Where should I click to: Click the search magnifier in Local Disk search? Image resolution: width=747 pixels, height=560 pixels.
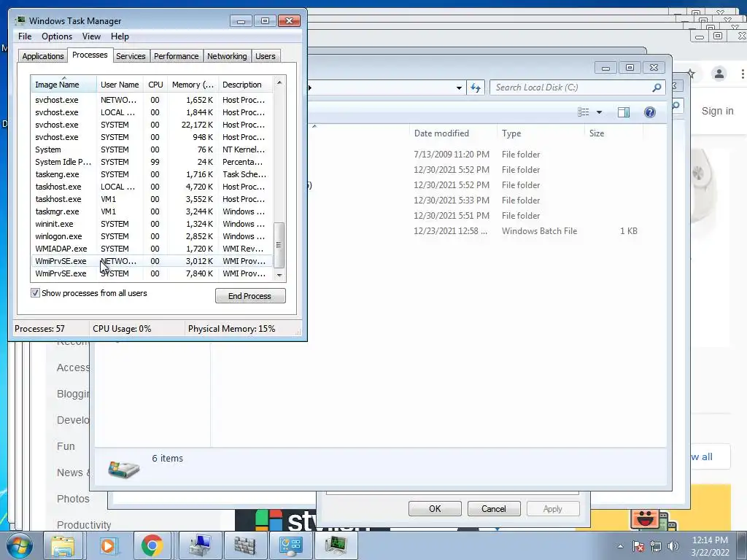pyautogui.click(x=657, y=87)
